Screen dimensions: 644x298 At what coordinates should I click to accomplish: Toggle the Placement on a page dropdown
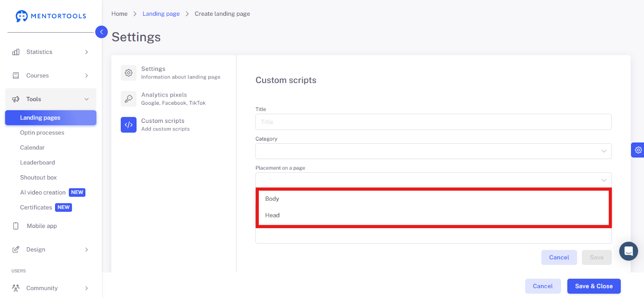tap(433, 180)
